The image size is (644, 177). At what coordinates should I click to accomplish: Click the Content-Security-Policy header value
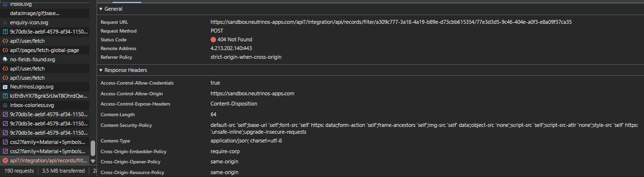point(424,128)
